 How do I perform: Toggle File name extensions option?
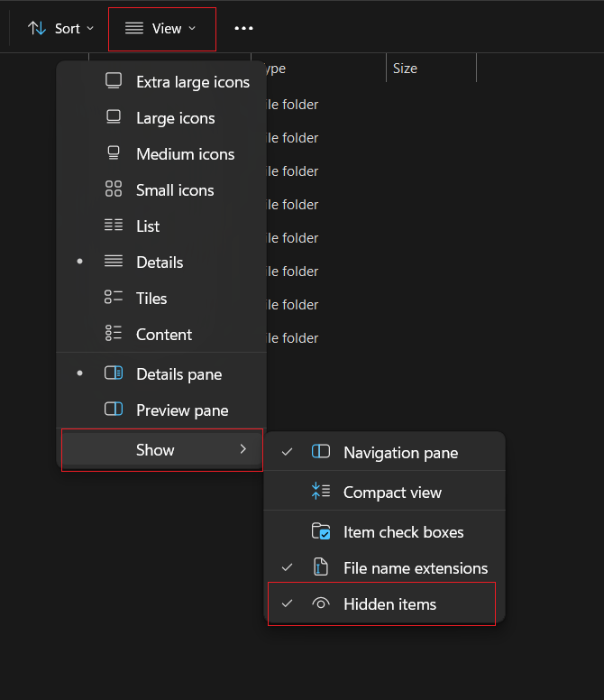click(415, 568)
